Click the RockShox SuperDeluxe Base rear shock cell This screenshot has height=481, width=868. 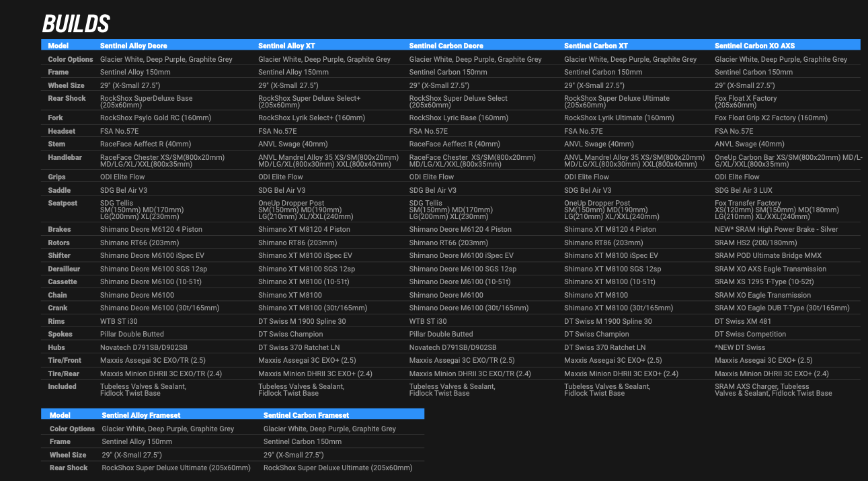146,101
